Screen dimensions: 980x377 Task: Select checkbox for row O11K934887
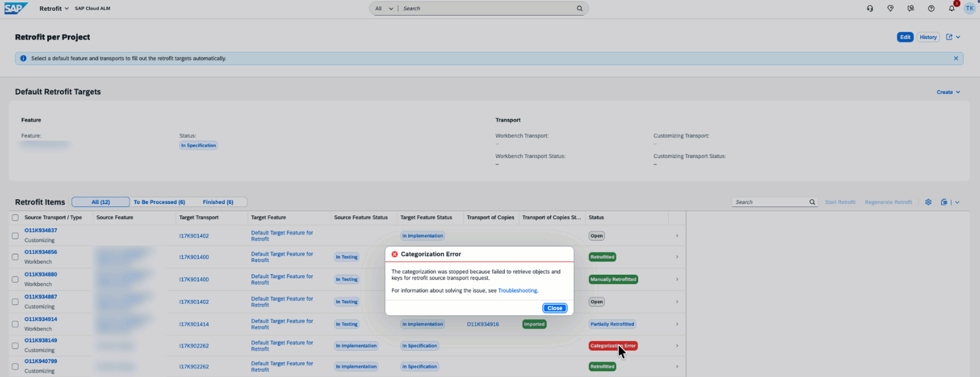[x=15, y=302]
